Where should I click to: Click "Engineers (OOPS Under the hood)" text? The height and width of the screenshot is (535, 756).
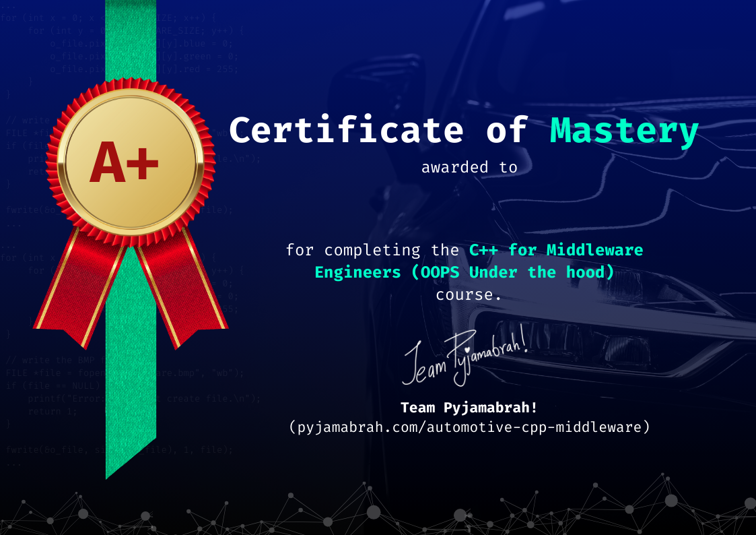pos(465,272)
